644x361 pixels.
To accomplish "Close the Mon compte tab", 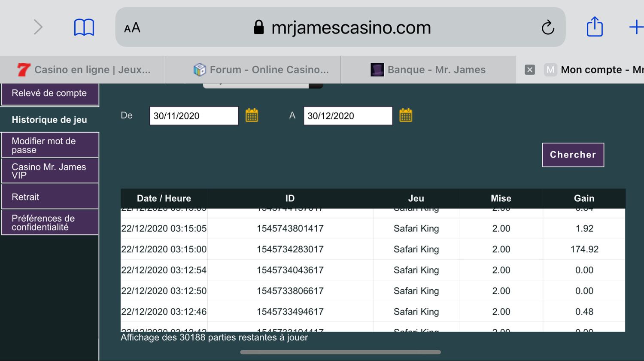I will (530, 70).
